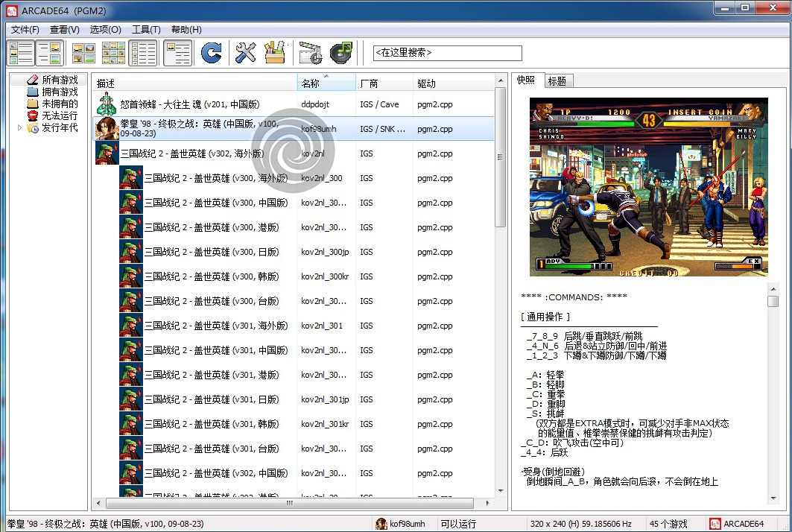792x532 pixels.
Task: Select 怒首领蜂 - 大往生 魂 row
Action: point(293,104)
